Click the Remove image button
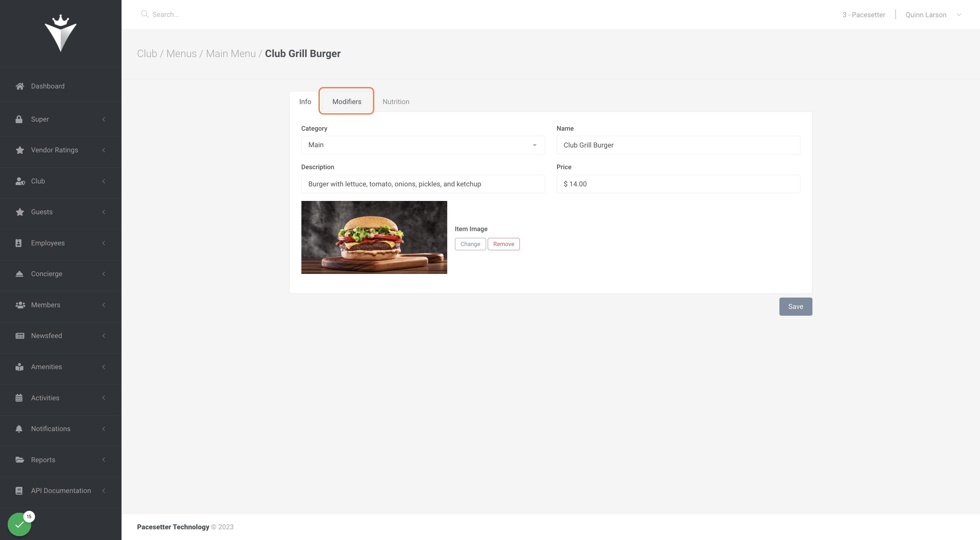This screenshot has height=540, width=980. 503,244
